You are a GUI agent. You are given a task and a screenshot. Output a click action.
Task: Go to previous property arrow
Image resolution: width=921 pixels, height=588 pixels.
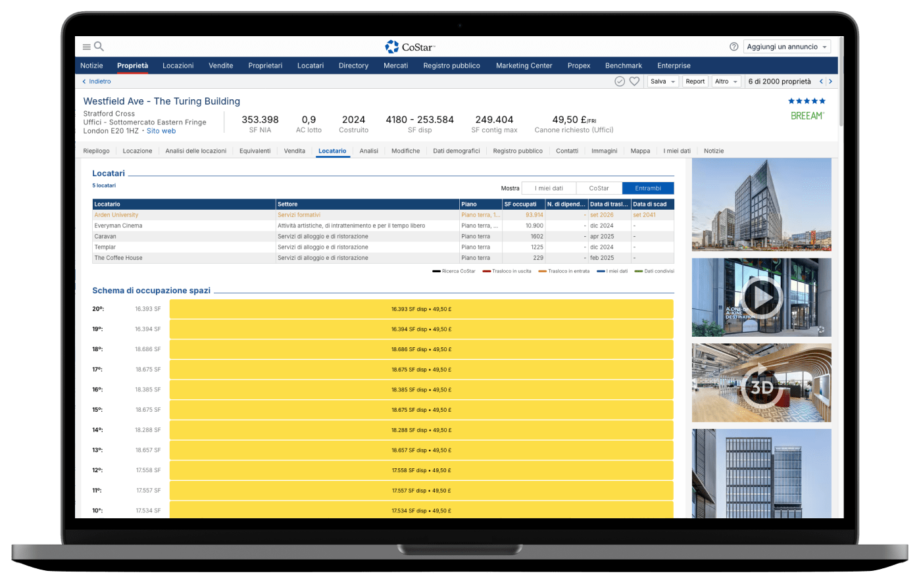coord(821,82)
